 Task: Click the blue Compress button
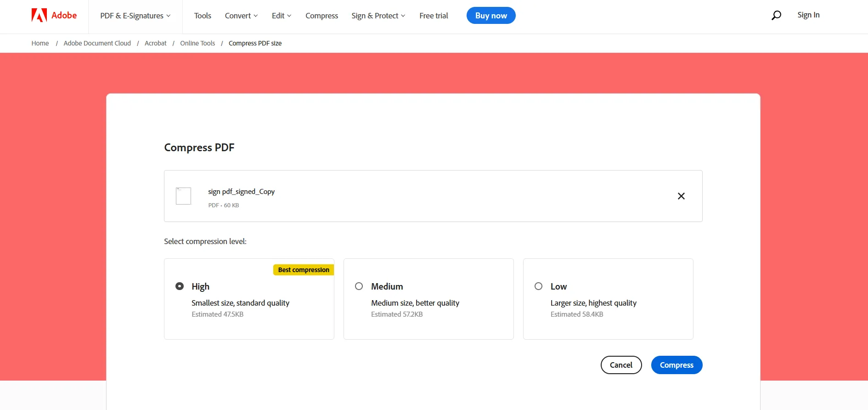click(676, 365)
